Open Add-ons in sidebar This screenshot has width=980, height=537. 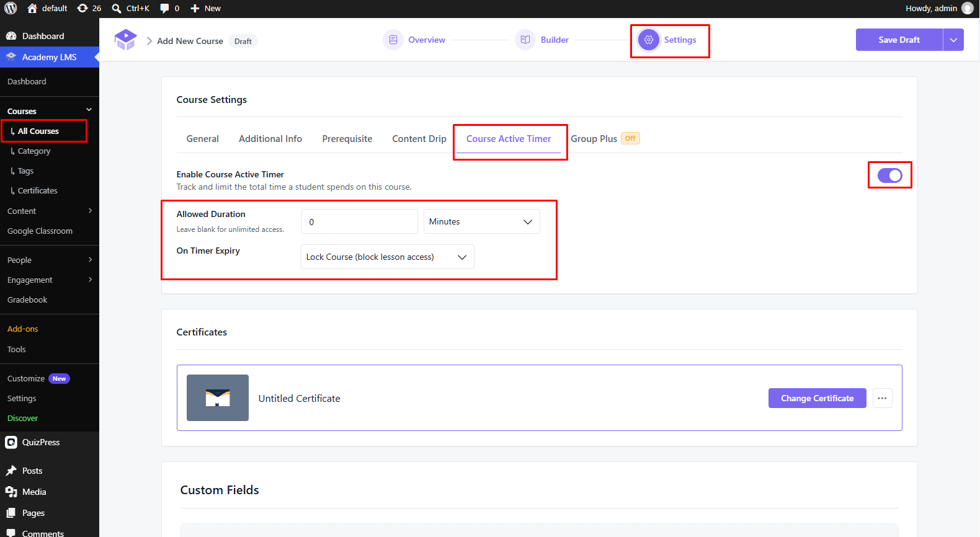point(23,329)
